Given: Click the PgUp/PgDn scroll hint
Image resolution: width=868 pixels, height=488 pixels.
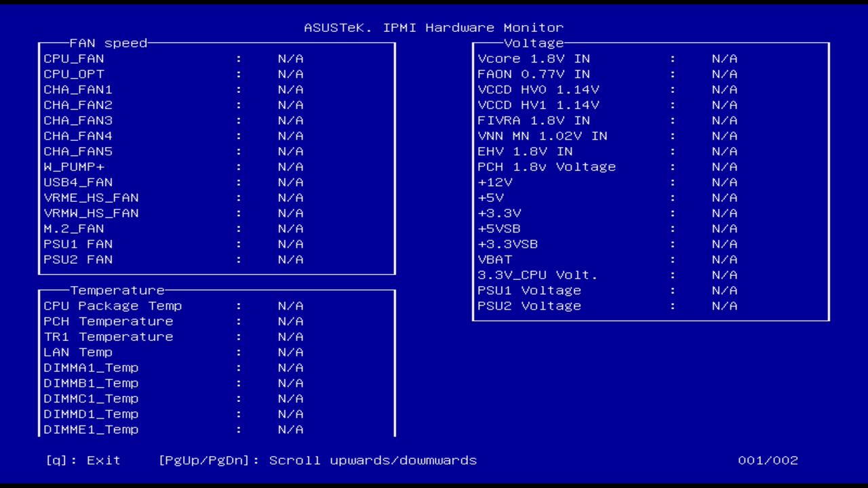Looking at the screenshot, I should tap(317, 460).
